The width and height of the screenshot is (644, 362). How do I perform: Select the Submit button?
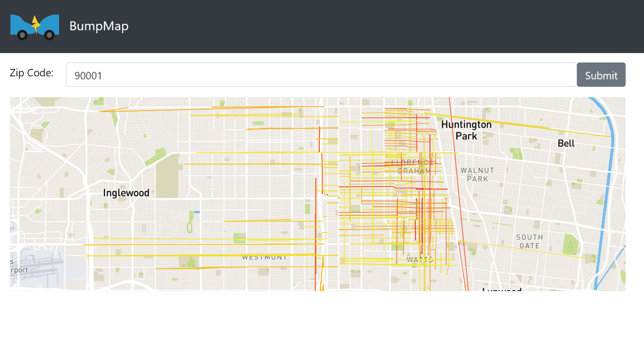[601, 74]
